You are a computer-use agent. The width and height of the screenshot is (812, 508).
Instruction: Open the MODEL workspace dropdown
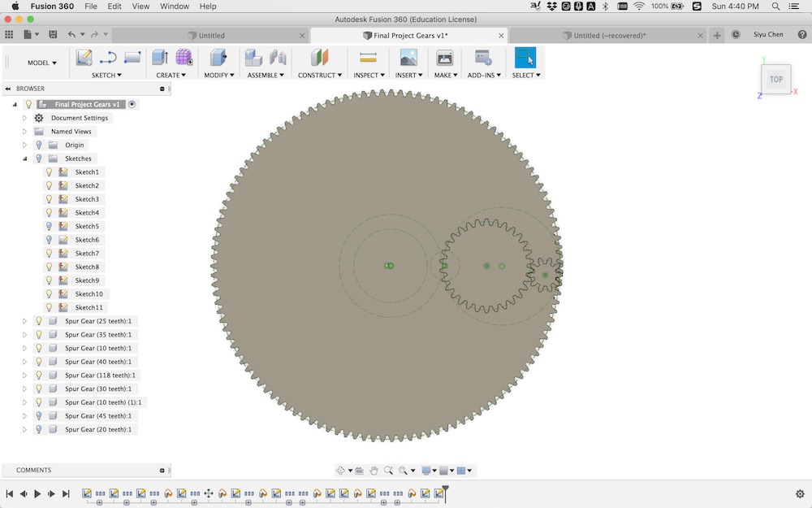[x=42, y=63]
